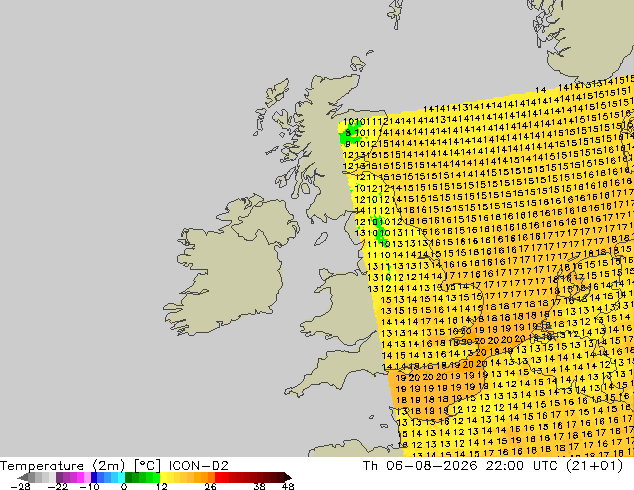The width and height of the screenshot is (634, 490).
Task: Click the Ireland landmass on the map
Action: (x=231, y=275)
